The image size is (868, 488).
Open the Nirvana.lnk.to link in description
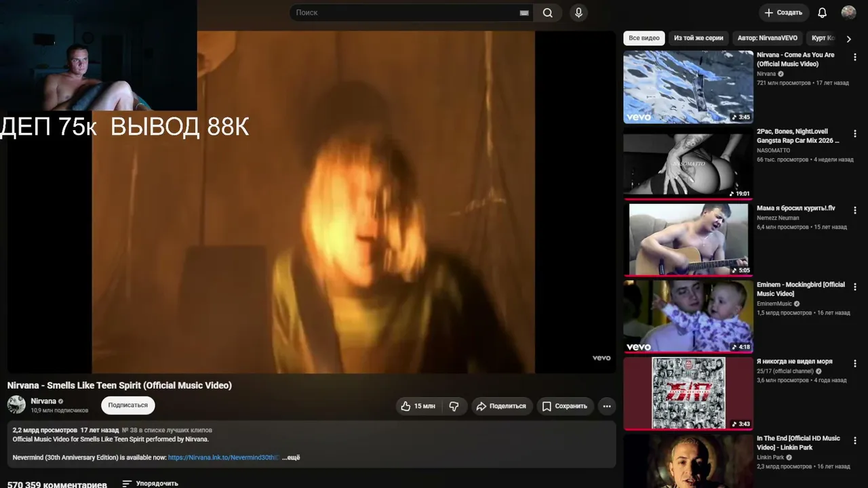pos(224,457)
